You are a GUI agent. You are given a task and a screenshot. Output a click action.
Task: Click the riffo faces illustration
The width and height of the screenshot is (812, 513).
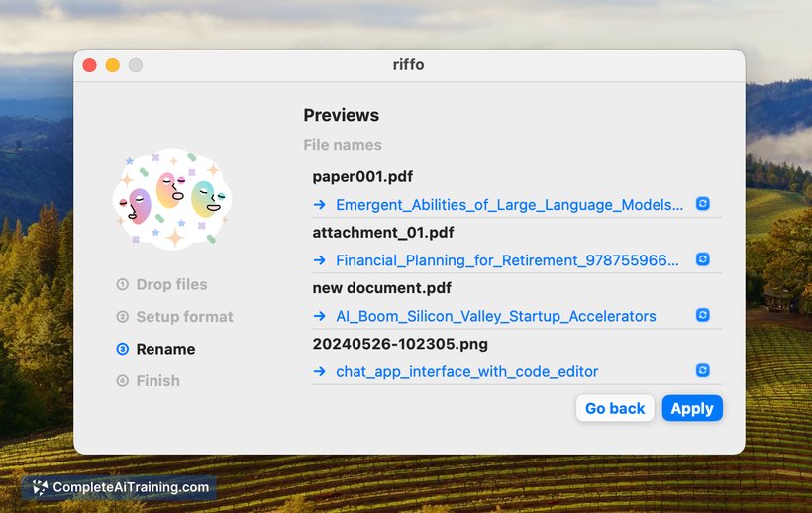click(172, 199)
